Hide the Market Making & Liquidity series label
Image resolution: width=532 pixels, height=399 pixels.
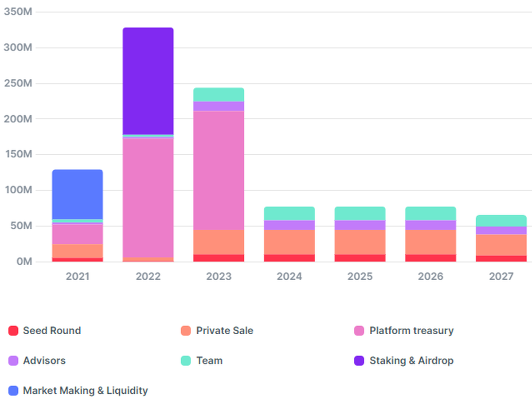[x=85, y=391]
